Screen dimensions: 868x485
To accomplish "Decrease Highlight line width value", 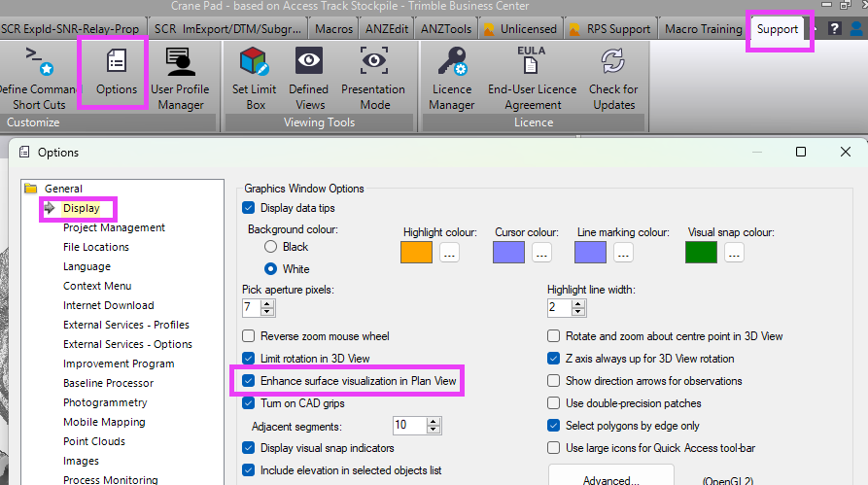I will [x=578, y=311].
